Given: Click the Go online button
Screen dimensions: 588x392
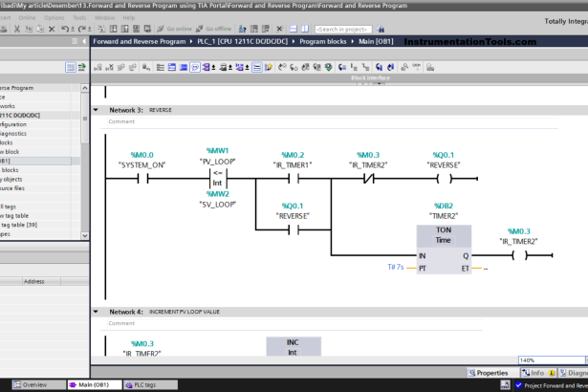Looking at the screenshot, I should coord(174,29).
